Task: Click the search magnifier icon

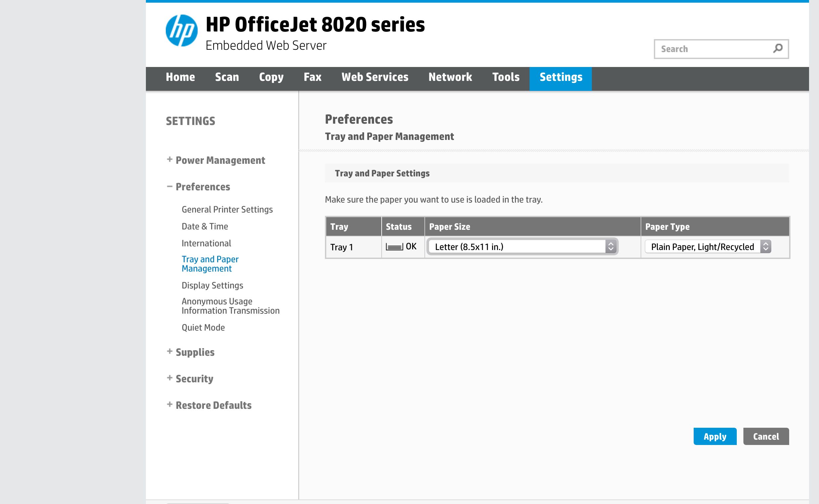Action: coord(777,49)
